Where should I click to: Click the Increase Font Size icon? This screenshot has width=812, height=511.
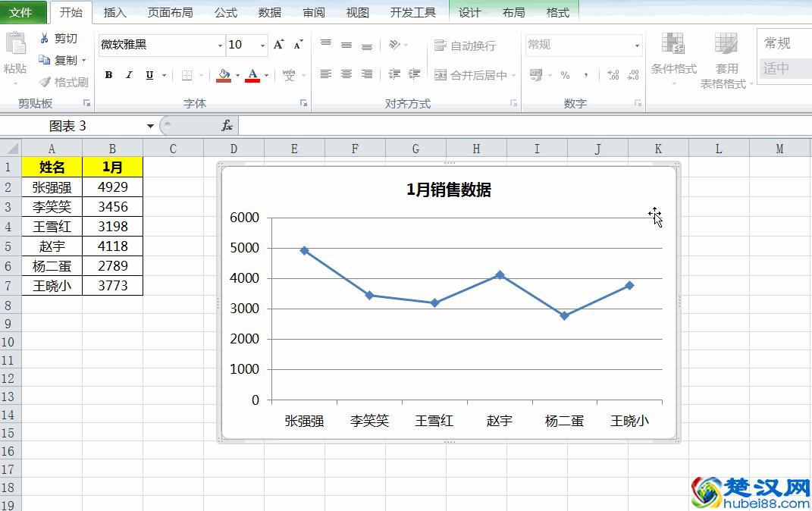click(277, 44)
